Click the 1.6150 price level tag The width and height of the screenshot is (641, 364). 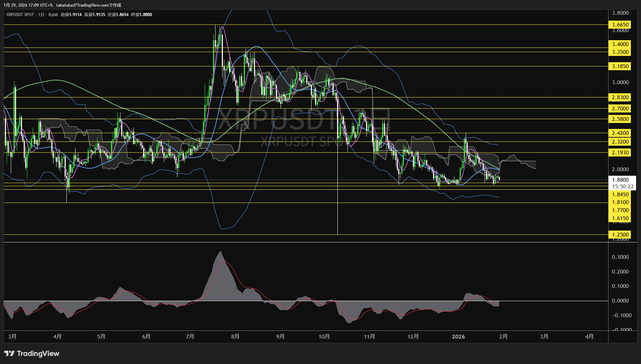click(x=620, y=218)
